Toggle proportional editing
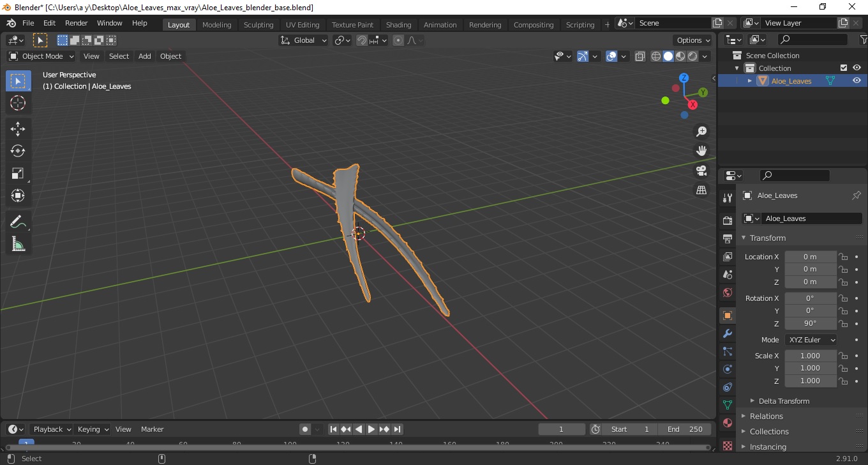Viewport: 868px width, 465px height. coord(398,40)
